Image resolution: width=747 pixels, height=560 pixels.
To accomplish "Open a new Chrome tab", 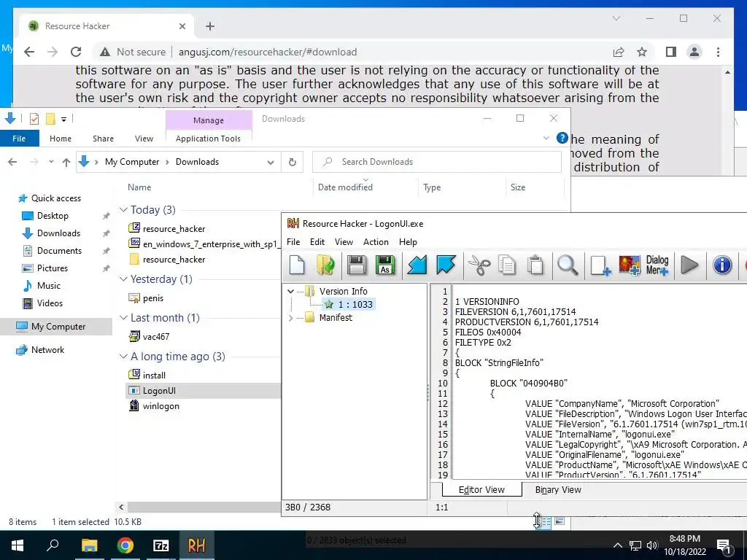I will pyautogui.click(x=210, y=26).
